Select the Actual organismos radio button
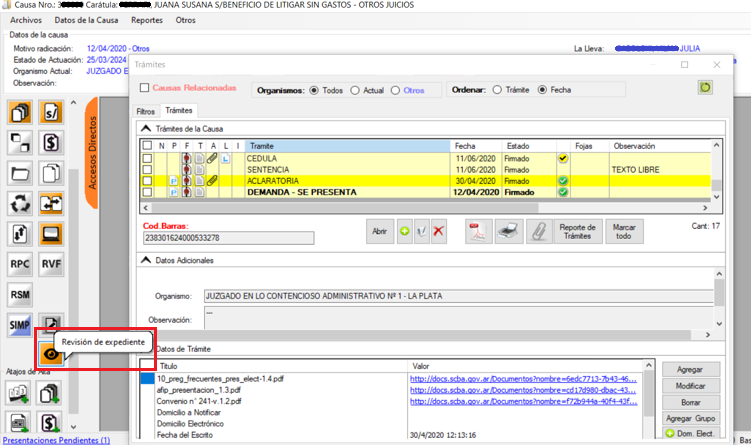 (x=355, y=90)
